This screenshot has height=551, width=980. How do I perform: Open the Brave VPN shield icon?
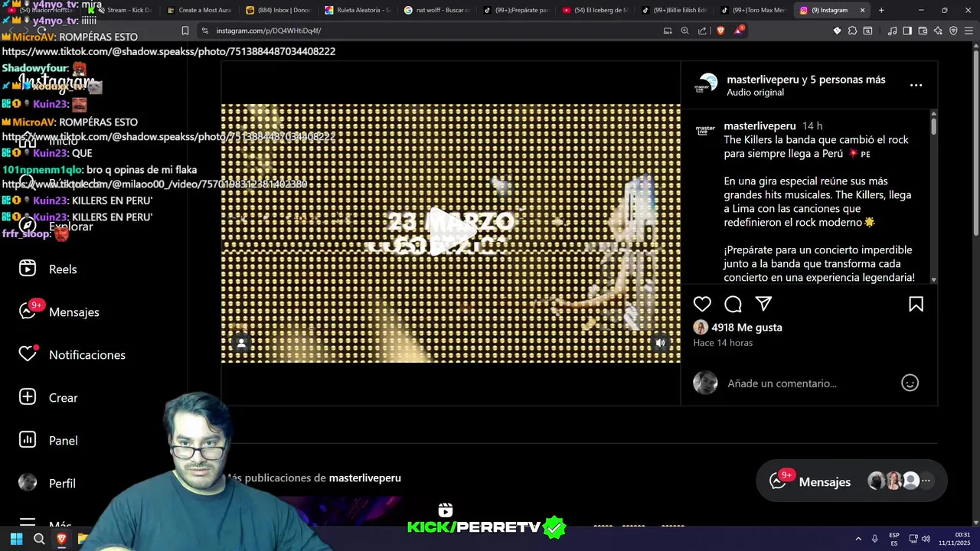(x=953, y=31)
